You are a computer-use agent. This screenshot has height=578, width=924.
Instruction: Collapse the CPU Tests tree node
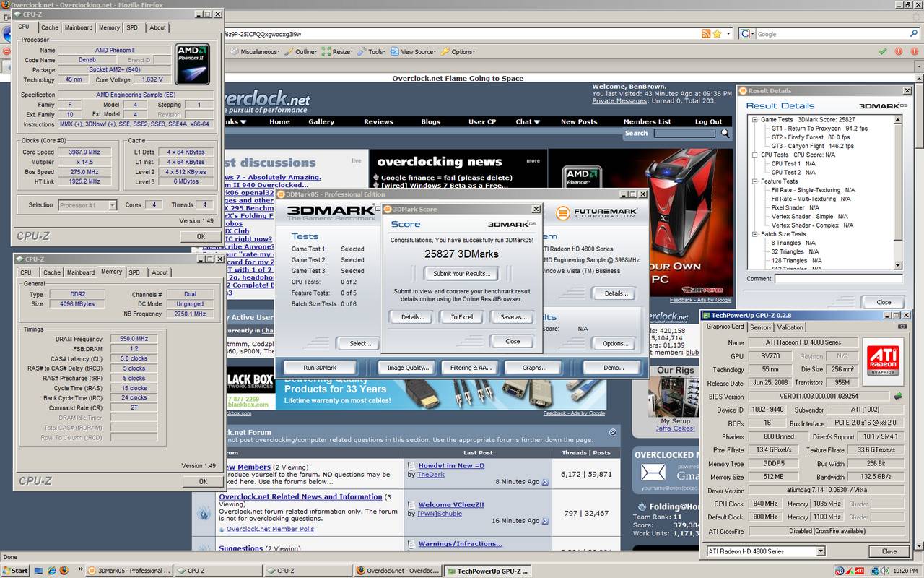754,155
